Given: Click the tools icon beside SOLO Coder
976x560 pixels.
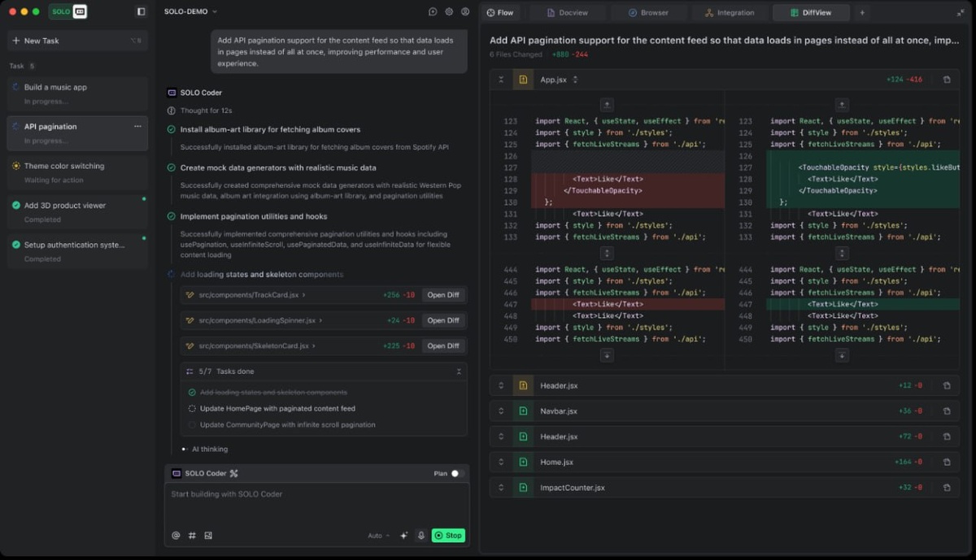Looking at the screenshot, I should click(234, 473).
